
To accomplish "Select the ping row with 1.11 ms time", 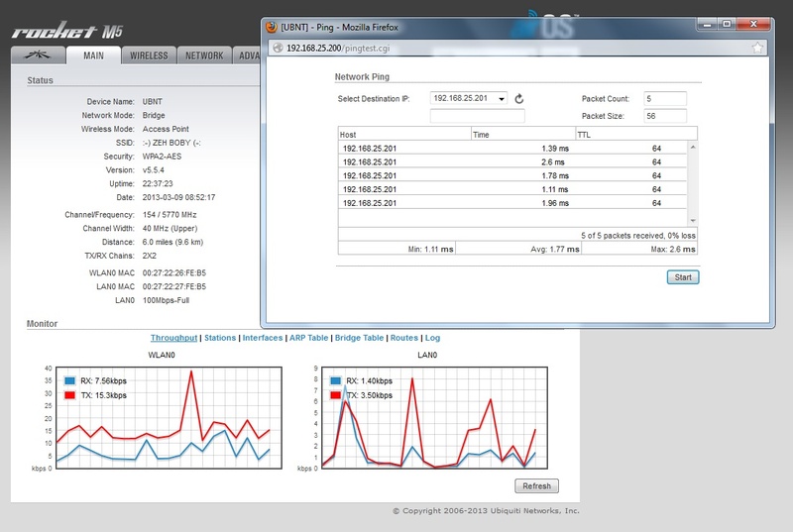I will click(x=512, y=189).
